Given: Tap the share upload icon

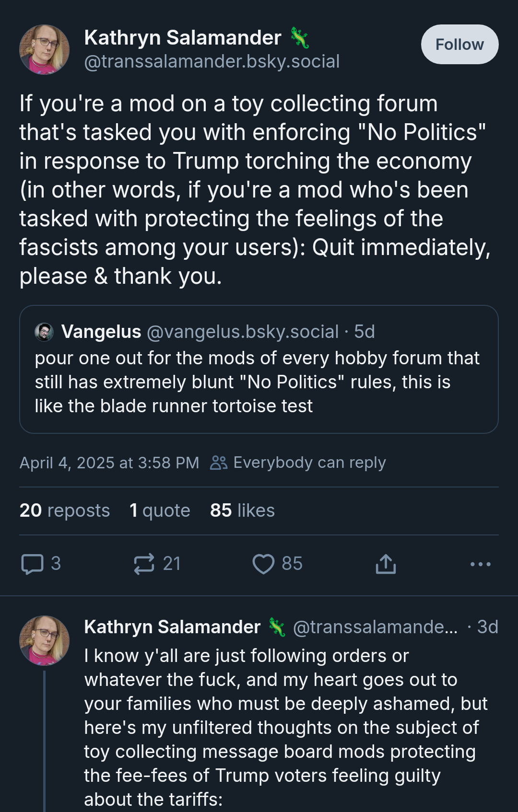Looking at the screenshot, I should [x=386, y=564].
